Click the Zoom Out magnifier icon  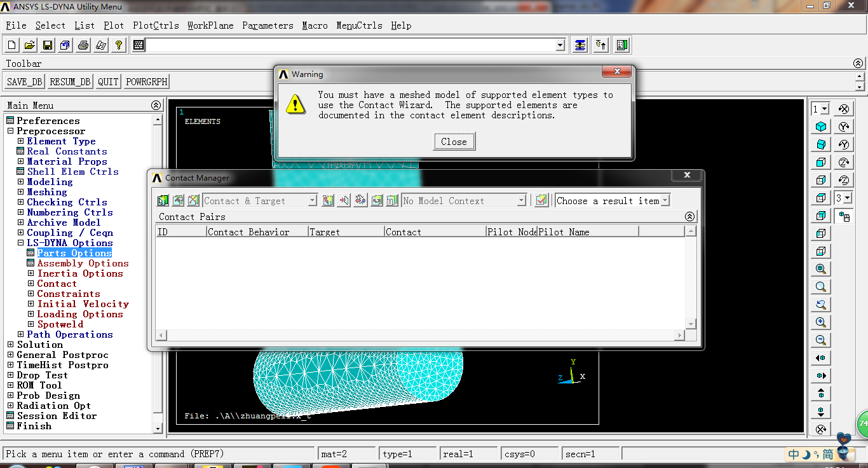tap(821, 340)
